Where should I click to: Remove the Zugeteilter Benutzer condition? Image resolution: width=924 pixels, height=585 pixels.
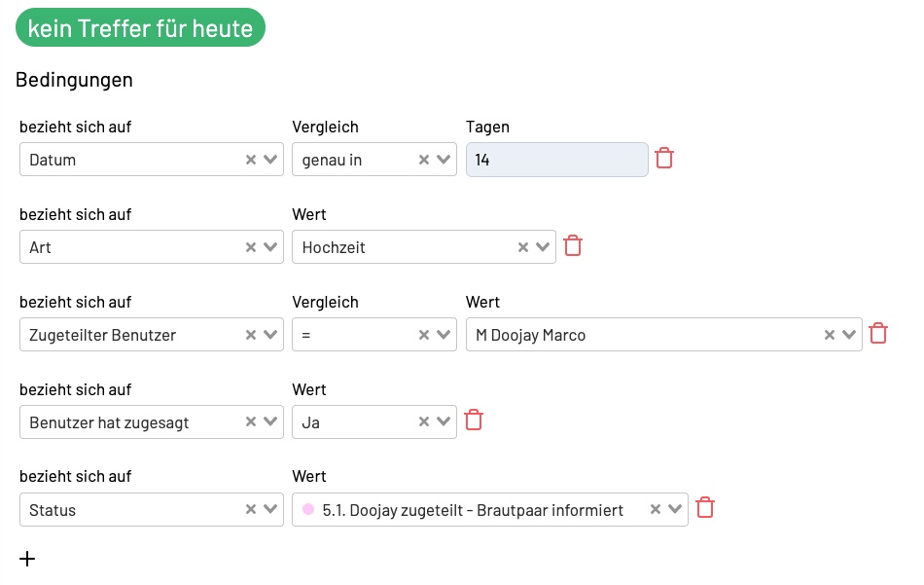click(x=878, y=334)
